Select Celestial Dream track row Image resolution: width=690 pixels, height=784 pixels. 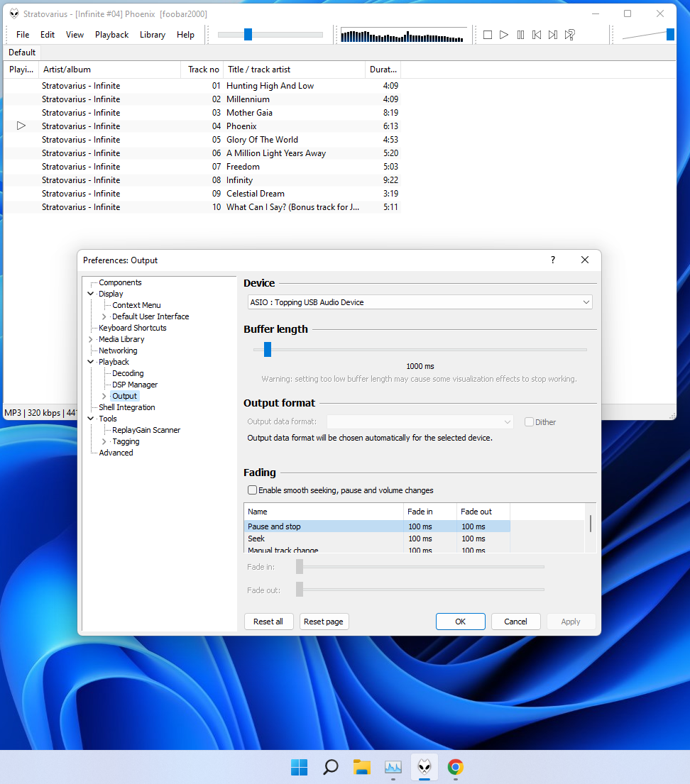[202, 194]
